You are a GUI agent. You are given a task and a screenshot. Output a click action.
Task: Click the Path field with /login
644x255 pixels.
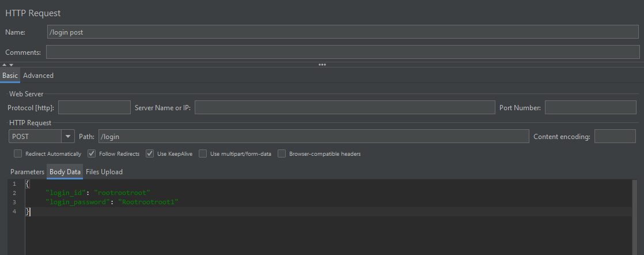[314, 136]
